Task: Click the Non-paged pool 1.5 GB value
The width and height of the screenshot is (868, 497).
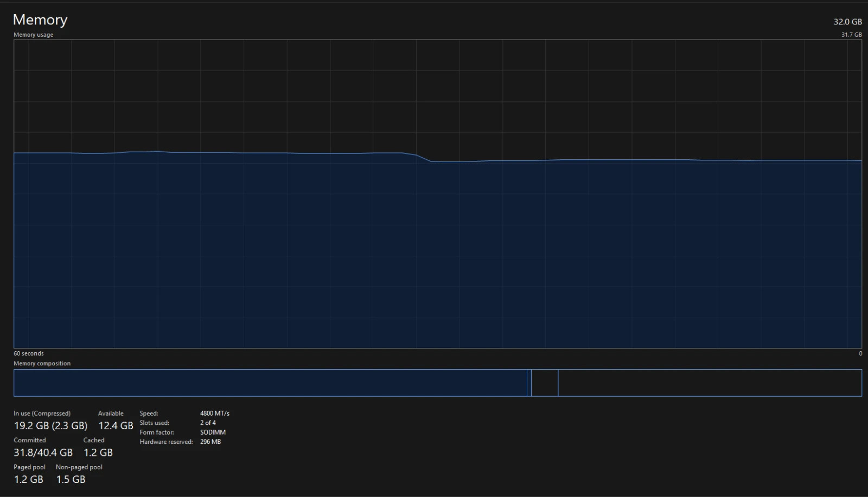Action: [x=71, y=479]
